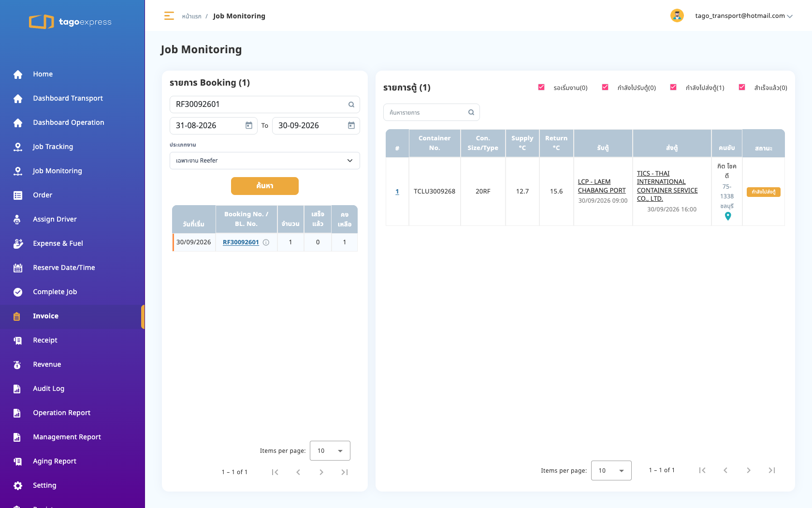
Task: Click search icon in booking number field
Action: [351, 105]
